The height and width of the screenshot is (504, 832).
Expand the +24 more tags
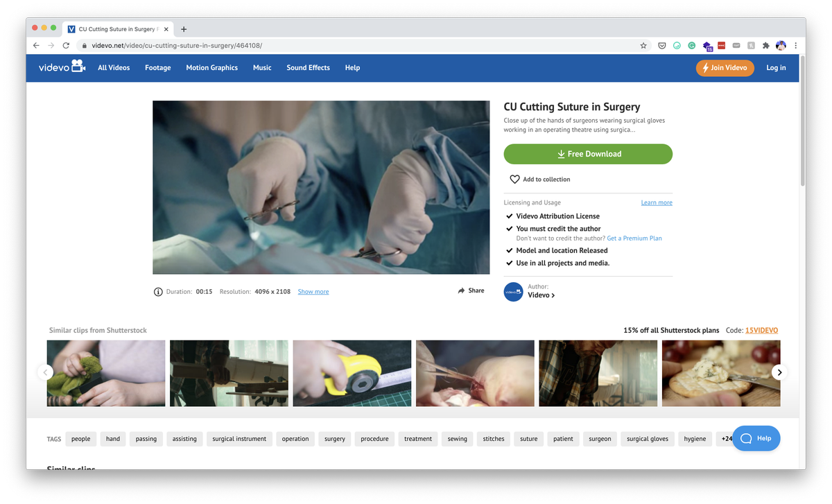[725, 439]
